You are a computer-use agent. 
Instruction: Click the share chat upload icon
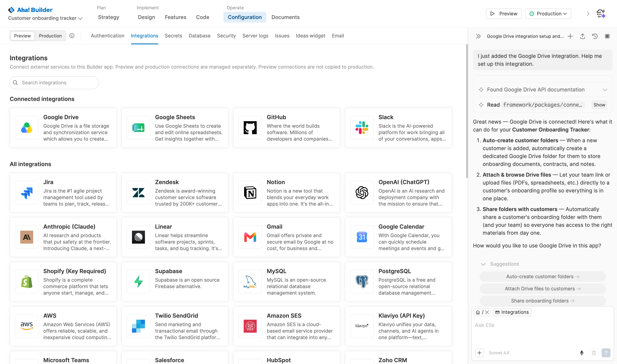(582, 36)
